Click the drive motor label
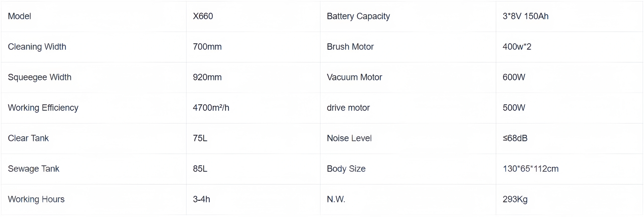644x217 pixels. 348,108
